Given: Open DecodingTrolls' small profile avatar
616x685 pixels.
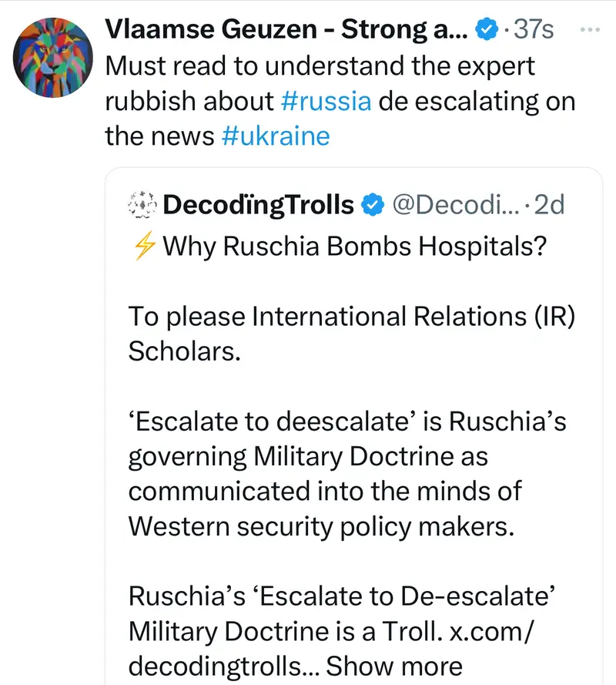Looking at the screenshot, I should pos(142,205).
